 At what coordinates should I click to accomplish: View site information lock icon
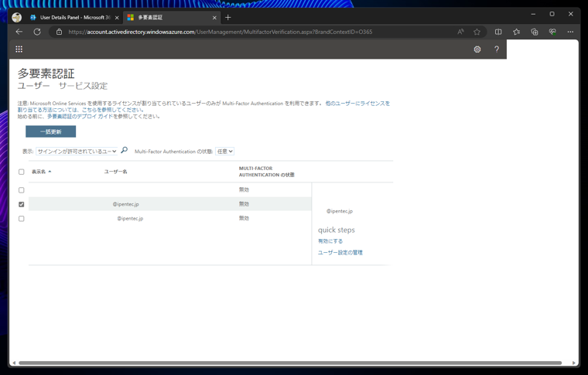pyautogui.click(x=60, y=32)
